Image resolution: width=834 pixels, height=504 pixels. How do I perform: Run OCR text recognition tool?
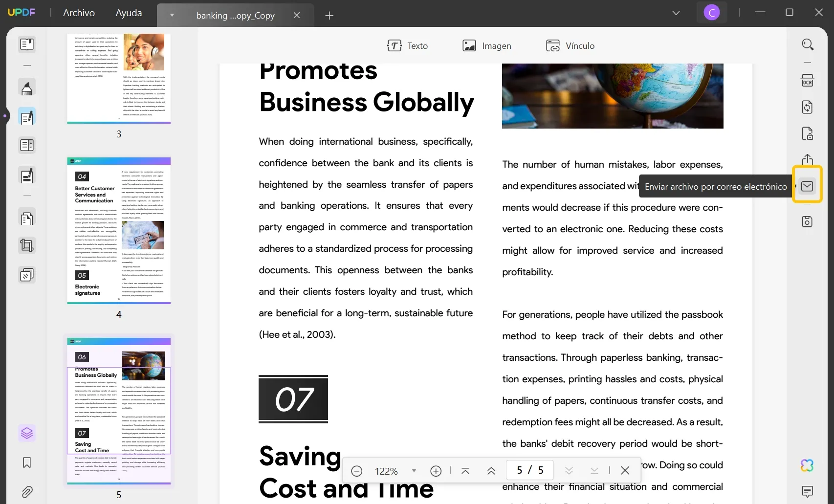coord(808,80)
